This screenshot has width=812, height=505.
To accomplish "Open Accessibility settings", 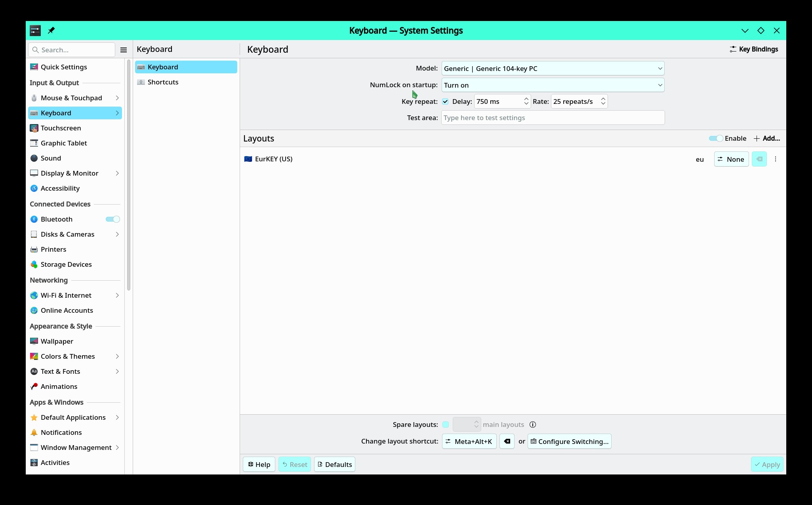I will (75, 188).
